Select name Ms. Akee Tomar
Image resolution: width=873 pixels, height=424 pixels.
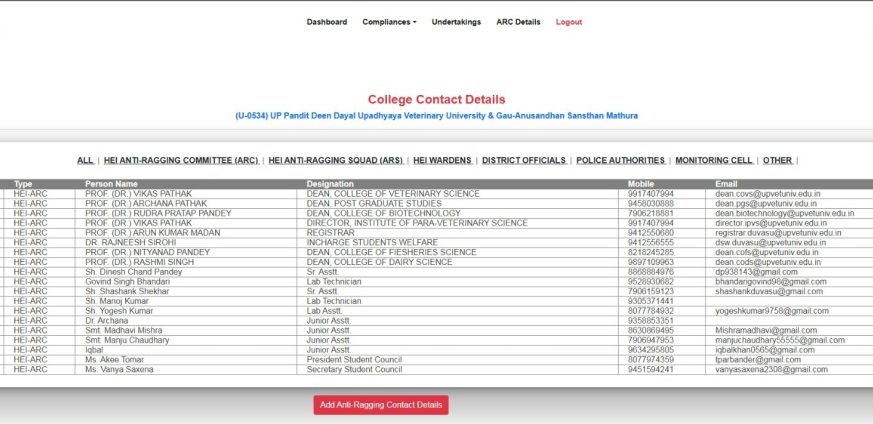tap(114, 359)
